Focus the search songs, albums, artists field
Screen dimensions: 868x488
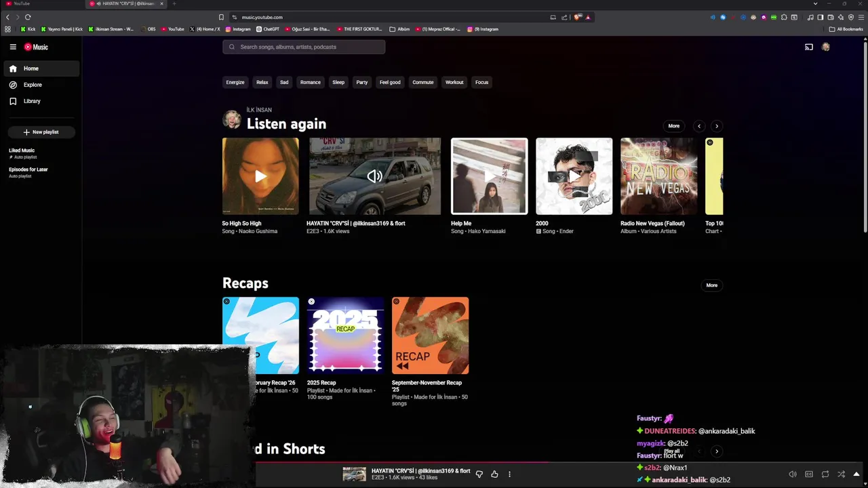click(x=304, y=47)
